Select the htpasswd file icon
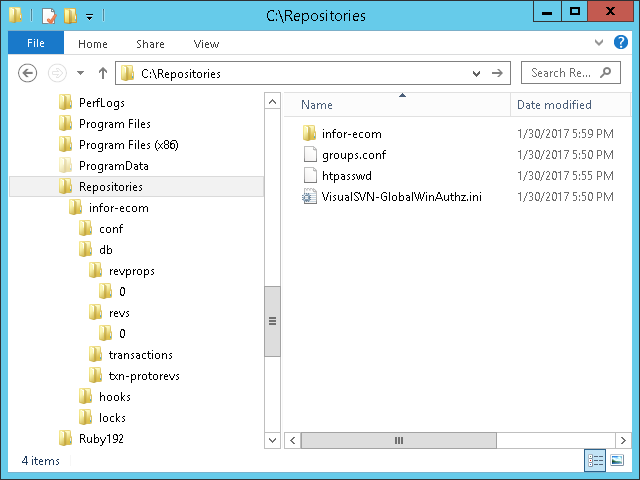The width and height of the screenshot is (640, 480). (x=309, y=176)
